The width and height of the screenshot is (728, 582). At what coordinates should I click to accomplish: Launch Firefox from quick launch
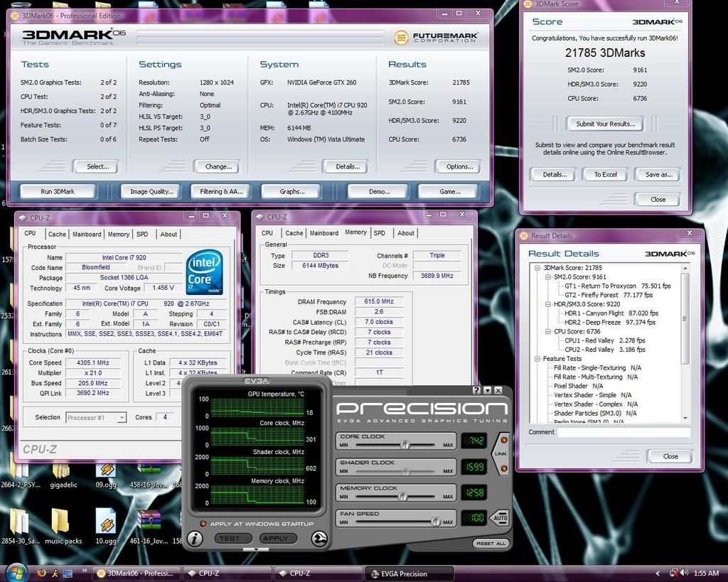pyautogui.click(x=41, y=573)
